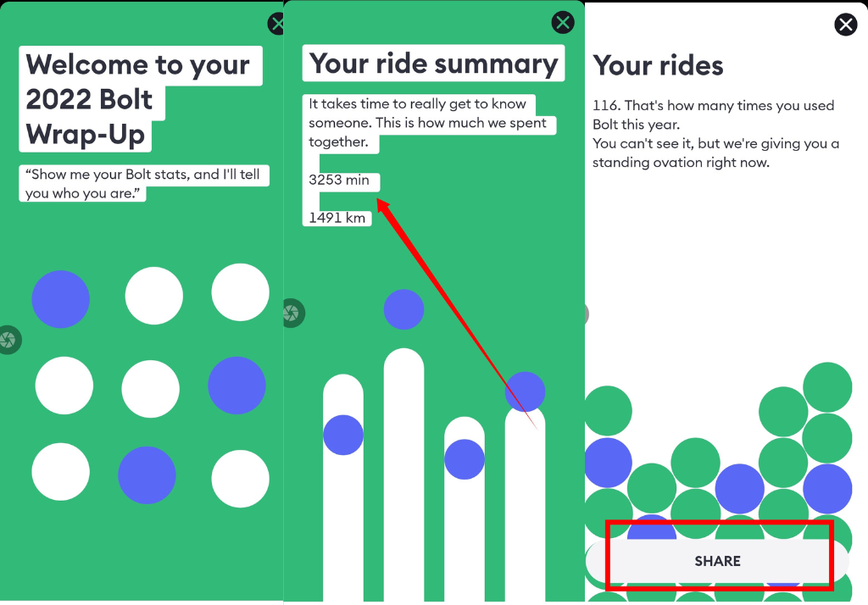Select the 3253 min stat label
868x605 pixels.
pos(339,180)
